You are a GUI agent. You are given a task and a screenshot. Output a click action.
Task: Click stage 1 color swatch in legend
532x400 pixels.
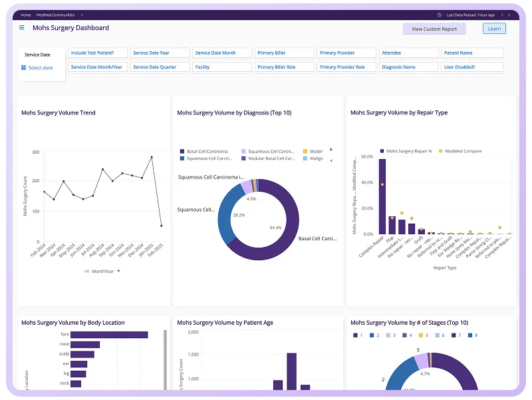(355, 335)
